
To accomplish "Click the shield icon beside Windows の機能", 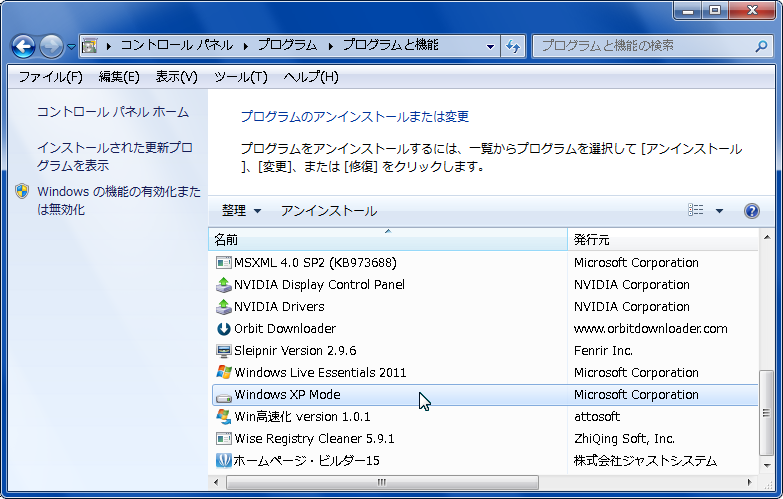I will click(22, 191).
